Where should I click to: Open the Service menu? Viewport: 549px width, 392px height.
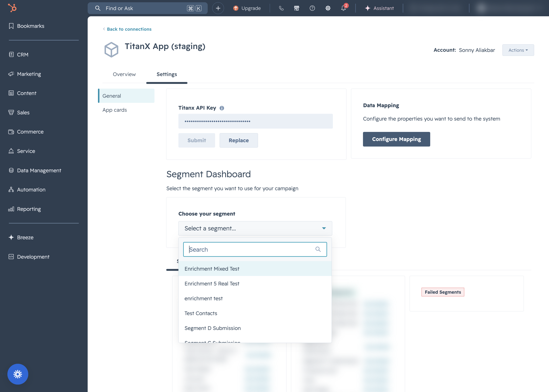tap(22, 151)
